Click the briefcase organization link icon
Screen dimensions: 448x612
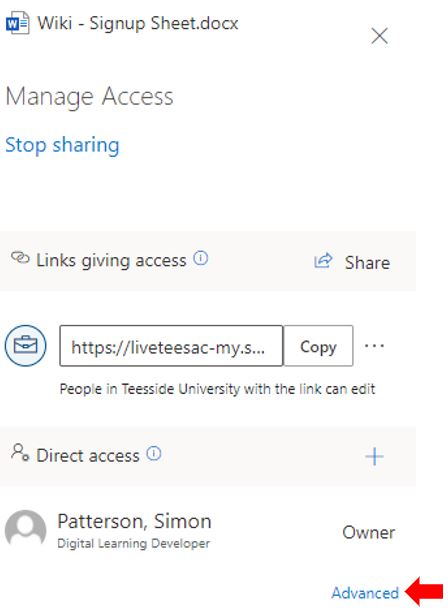click(26, 346)
